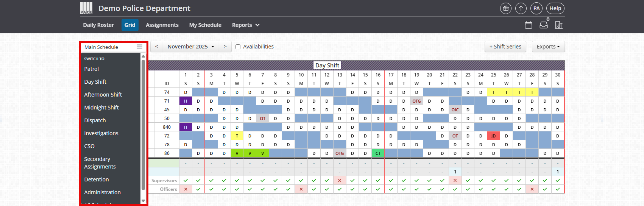The image size is (644, 206).
Task: Open the November 2025 month dropdown
Action: [191, 47]
